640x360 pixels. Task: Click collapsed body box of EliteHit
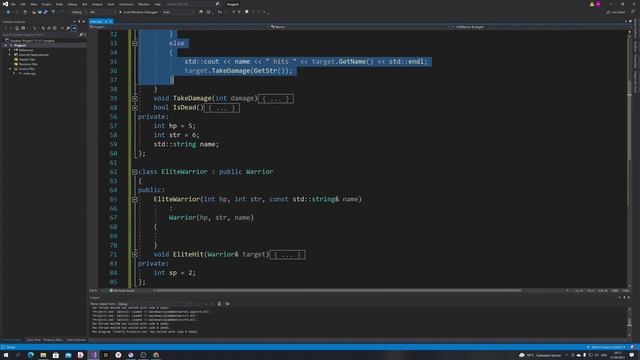[x=287, y=255]
